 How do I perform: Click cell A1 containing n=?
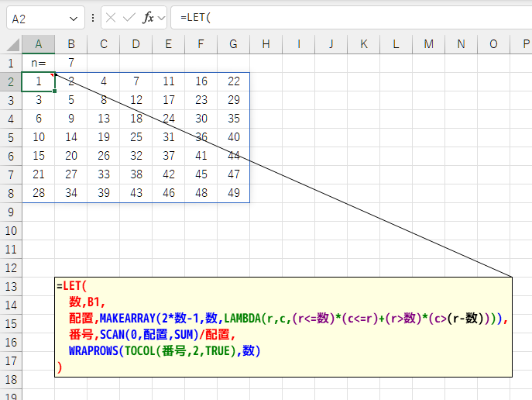click(x=39, y=63)
